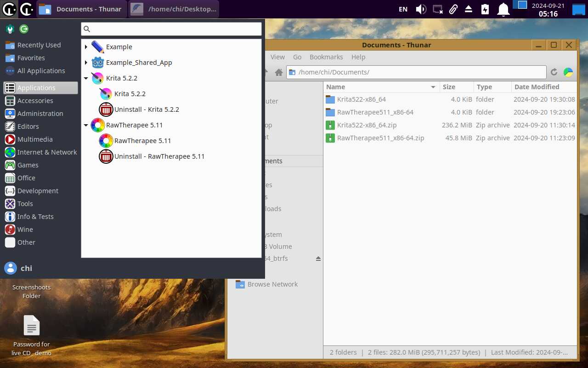Switch to Documents - Thunar taskbar button
Image resolution: width=588 pixels, height=368 pixels.
pos(81,9)
